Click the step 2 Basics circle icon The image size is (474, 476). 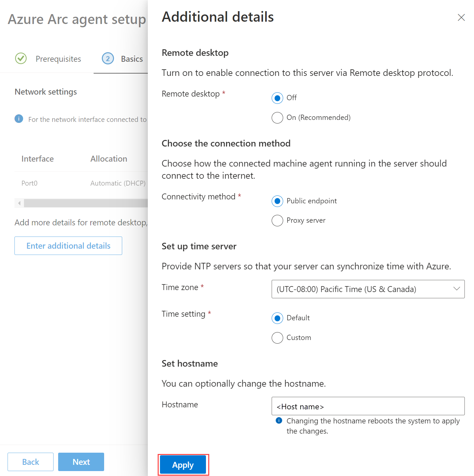click(108, 58)
